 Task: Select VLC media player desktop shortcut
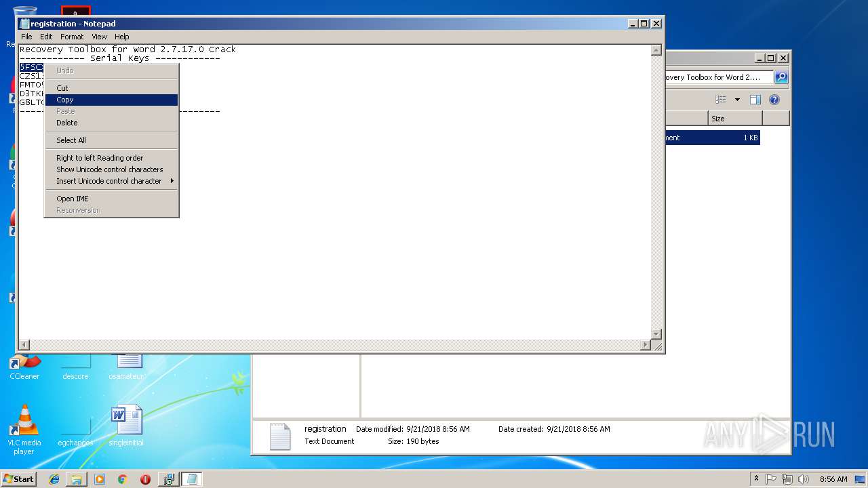pyautogui.click(x=24, y=429)
